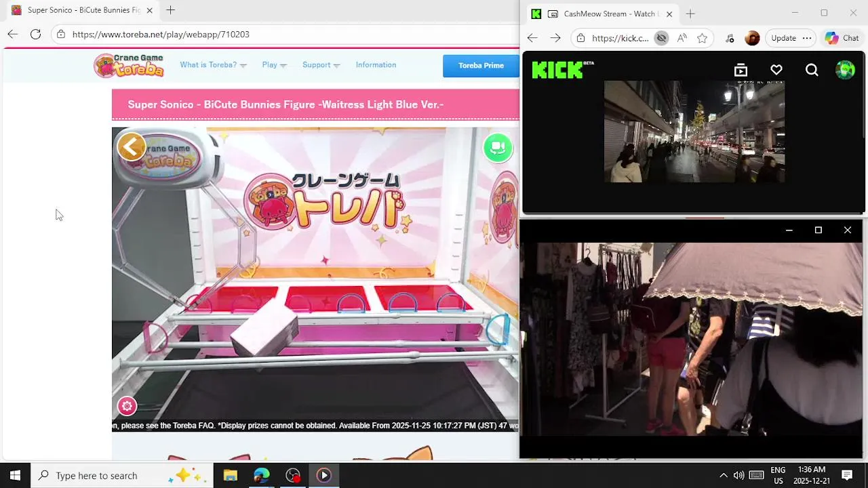This screenshot has height=488, width=868.
Task: Open the clock showing 1:36 AM
Action: [812, 475]
